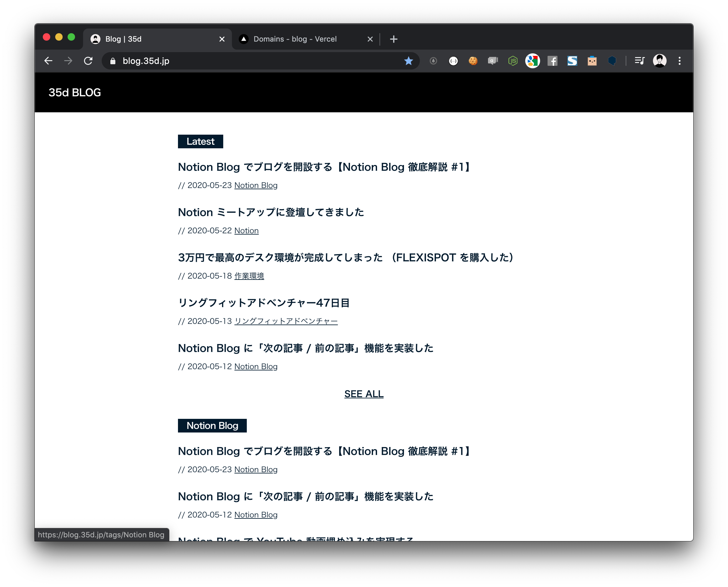Click Notion Blog tag of Latest 2020-05-12 post

pos(256,366)
